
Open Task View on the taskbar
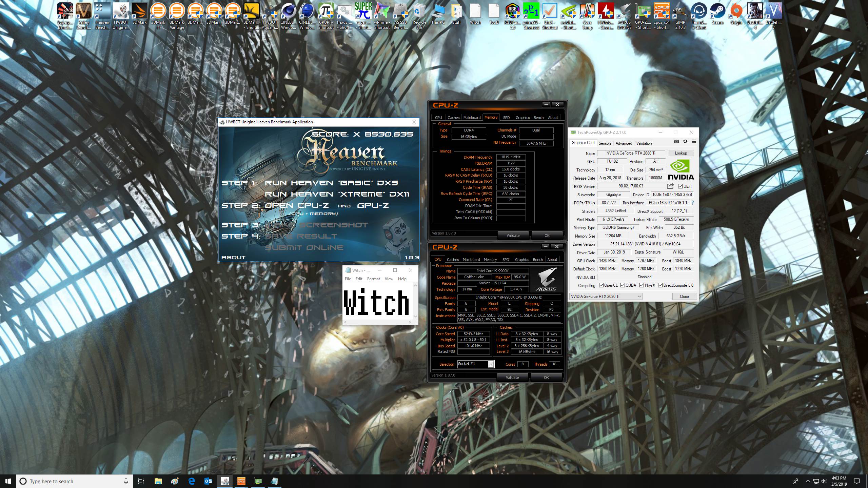(x=141, y=481)
